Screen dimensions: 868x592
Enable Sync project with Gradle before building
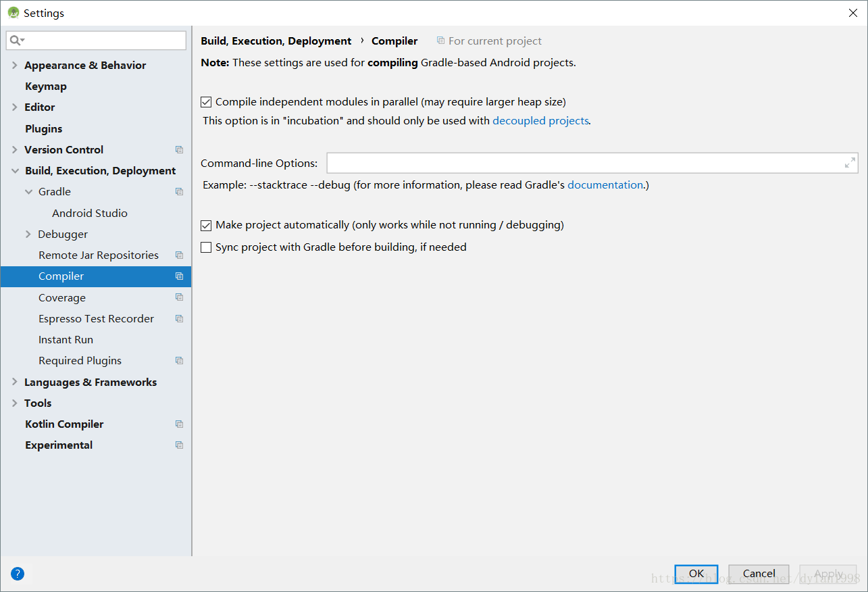(206, 247)
